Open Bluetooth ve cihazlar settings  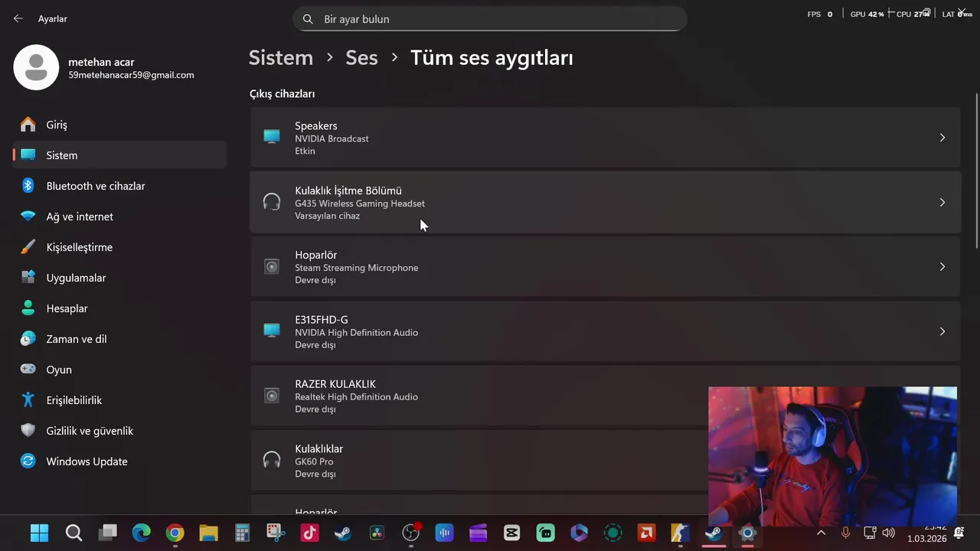pos(119,186)
